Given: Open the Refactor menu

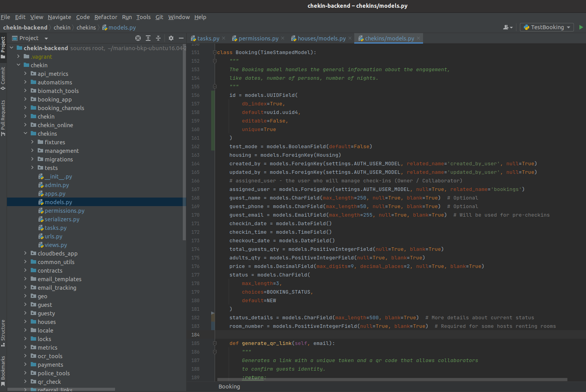Looking at the screenshot, I should pos(105,17).
